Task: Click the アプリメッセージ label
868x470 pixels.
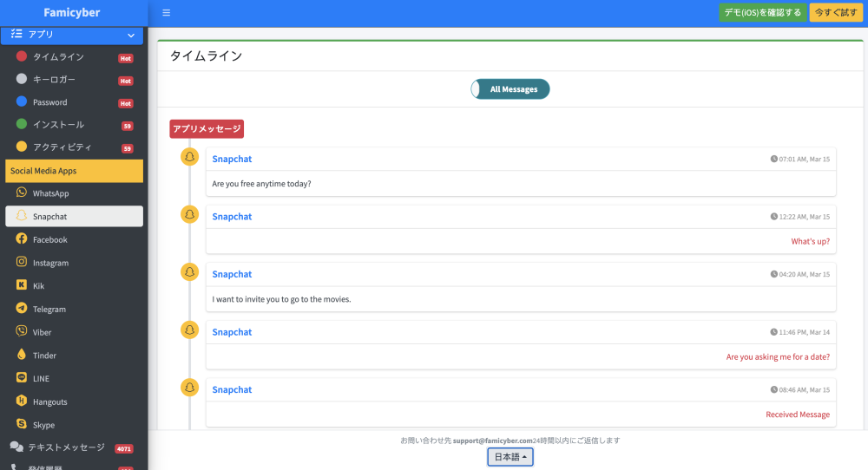Action: coord(207,129)
